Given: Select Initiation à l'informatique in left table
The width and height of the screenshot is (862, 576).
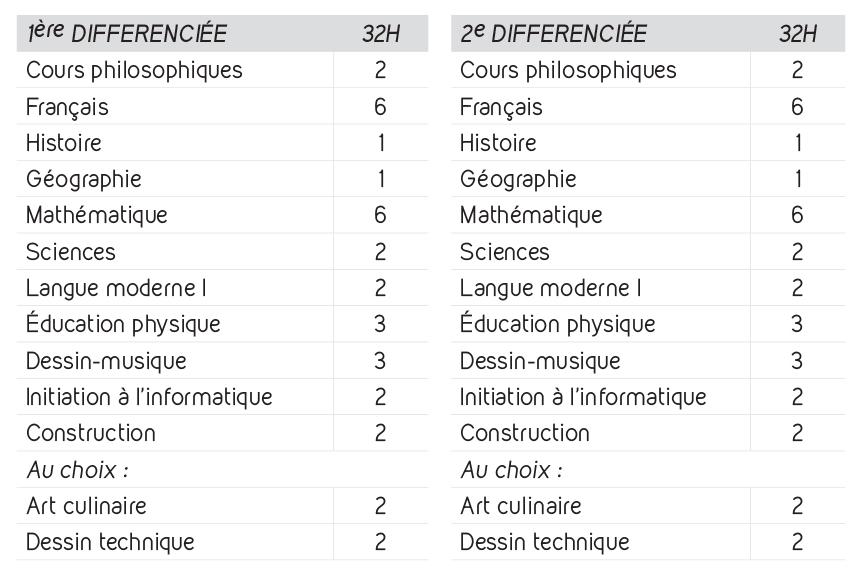Looking at the screenshot, I should [149, 396].
